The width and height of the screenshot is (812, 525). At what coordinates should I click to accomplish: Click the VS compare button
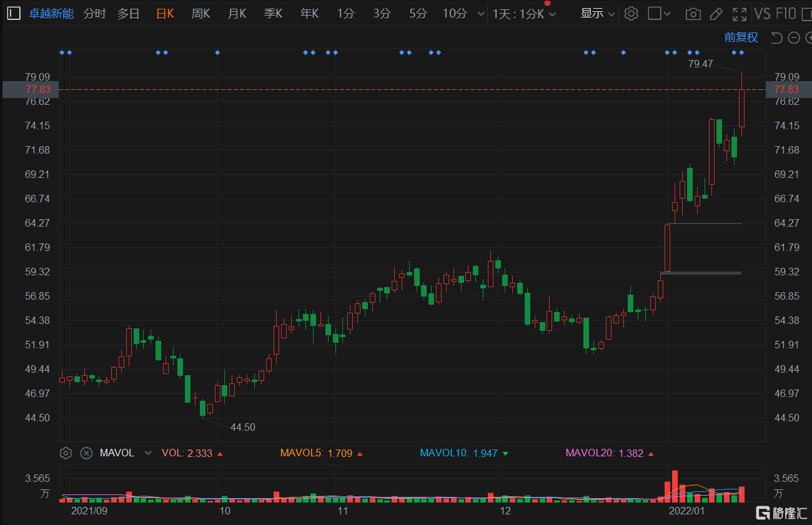pyautogui.click(x=762, y=14)
